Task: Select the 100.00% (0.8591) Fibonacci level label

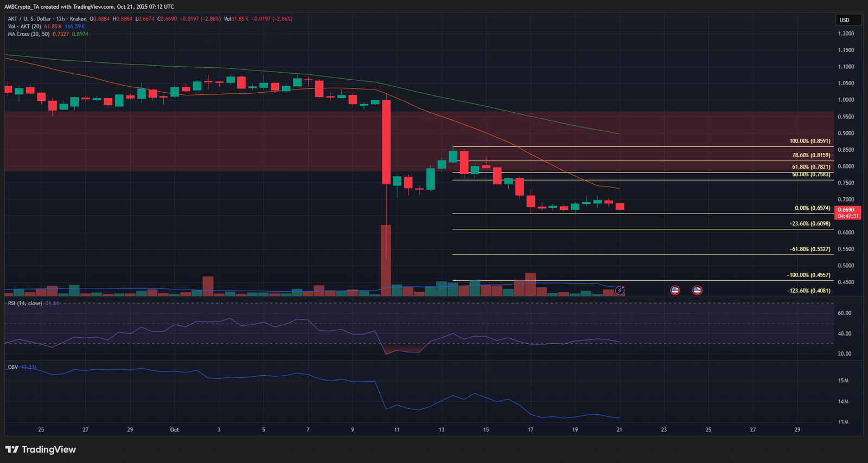Action: pyautogui.click(x=809, y=141)
